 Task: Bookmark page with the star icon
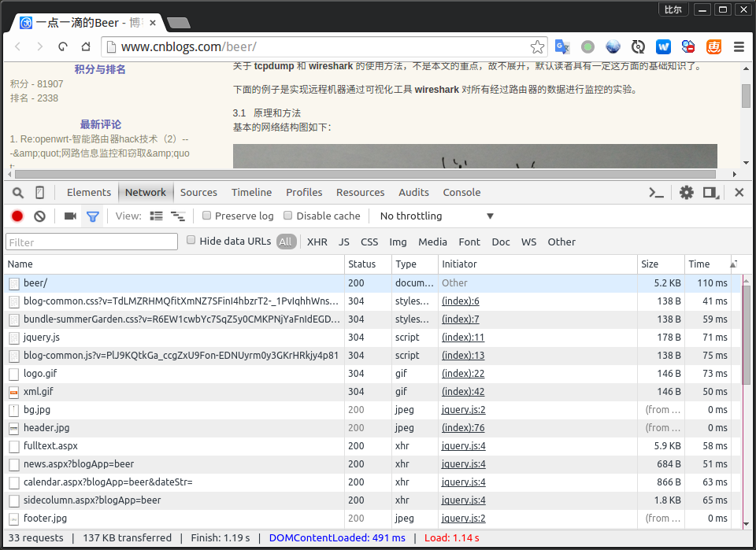click(537, 46)
